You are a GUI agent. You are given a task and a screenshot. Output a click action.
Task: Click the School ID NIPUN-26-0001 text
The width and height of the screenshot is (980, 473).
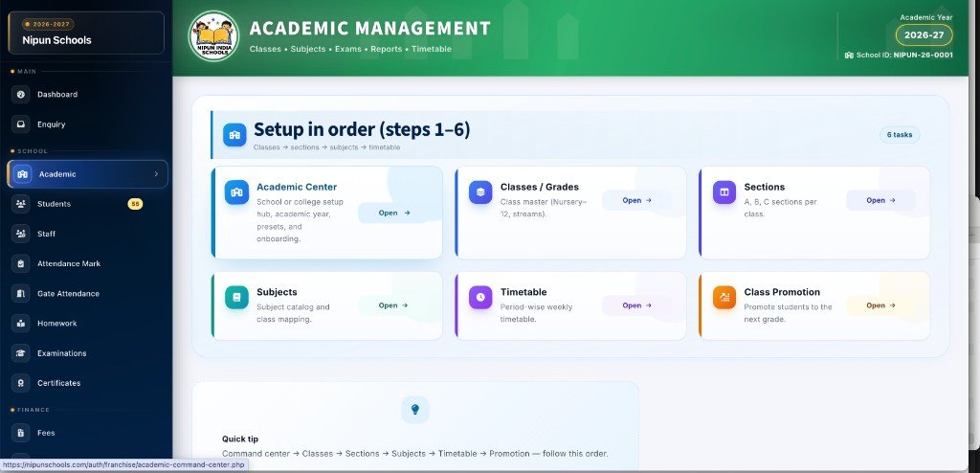(904, 56)
